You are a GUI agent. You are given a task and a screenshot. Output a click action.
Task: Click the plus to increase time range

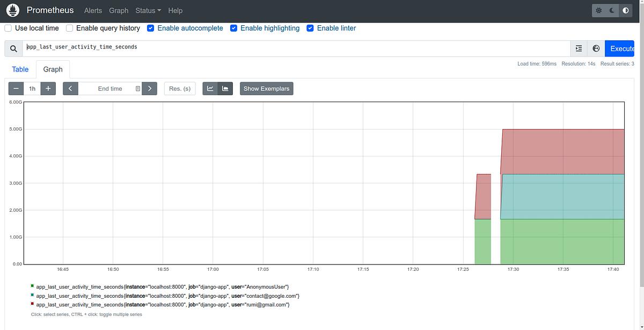48,88
